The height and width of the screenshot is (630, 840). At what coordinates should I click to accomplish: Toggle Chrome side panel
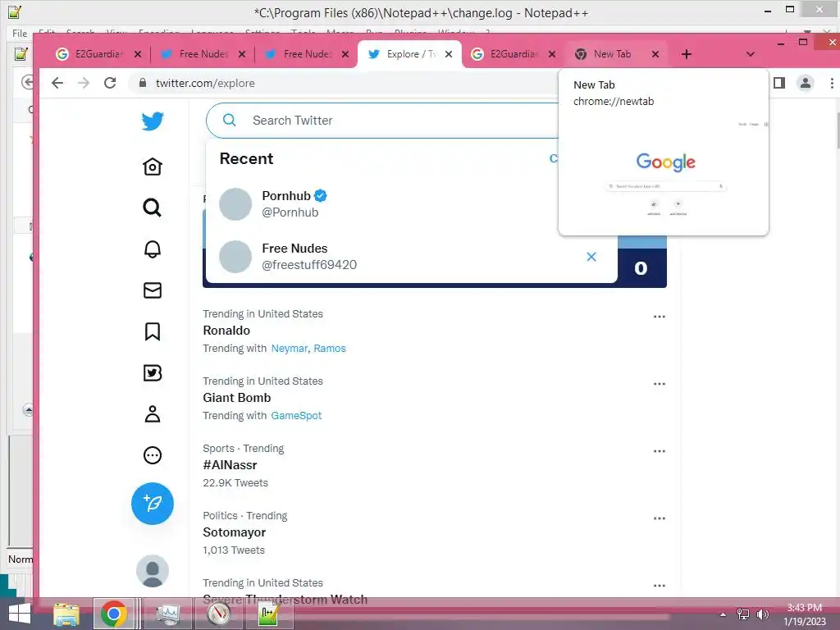pos(779,83)
